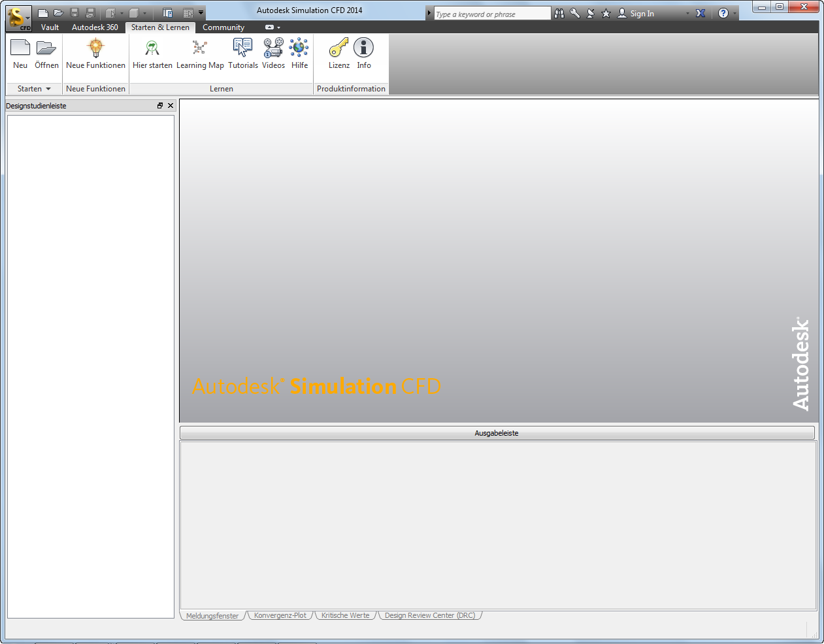Image resolution: width=824 pixels, height=644 pixels.
Task: Click the 3D cube view icon in quick access toolbar
Action: 134,13
